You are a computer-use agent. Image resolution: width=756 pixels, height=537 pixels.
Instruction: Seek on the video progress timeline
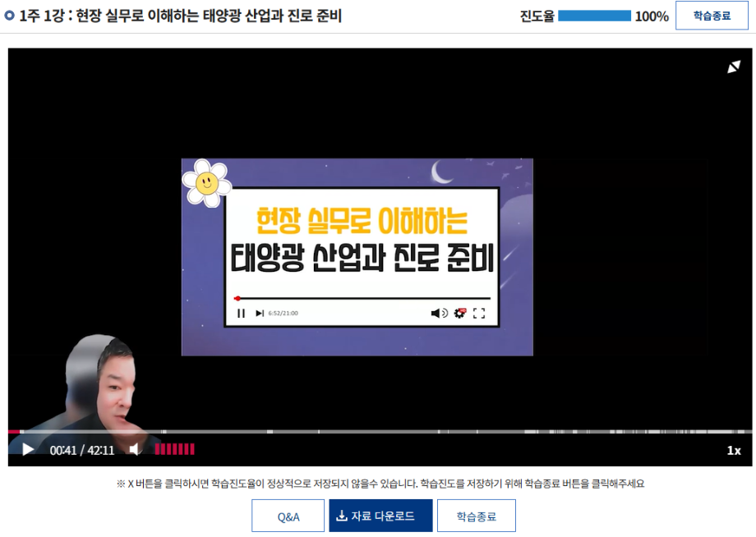(x=380, y=432)
